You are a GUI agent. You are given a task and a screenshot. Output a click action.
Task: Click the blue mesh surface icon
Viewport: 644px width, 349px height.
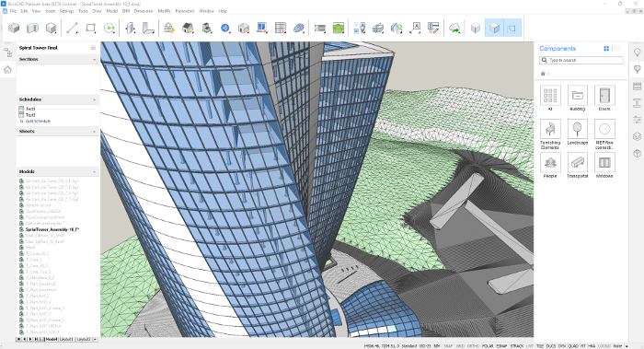click(299, 28)
